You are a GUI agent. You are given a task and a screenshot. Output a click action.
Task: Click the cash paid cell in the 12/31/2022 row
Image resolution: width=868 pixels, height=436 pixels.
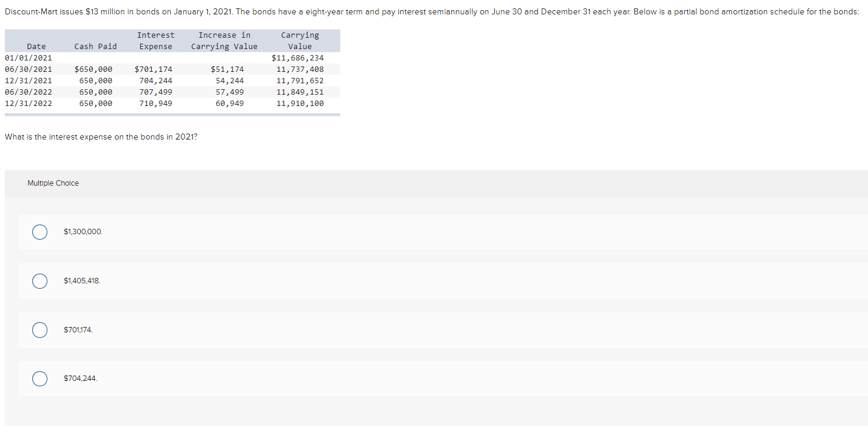click(96, 104)
